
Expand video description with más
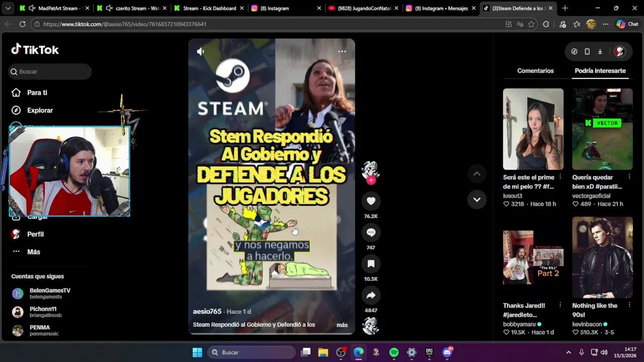(x=342, y=325)
